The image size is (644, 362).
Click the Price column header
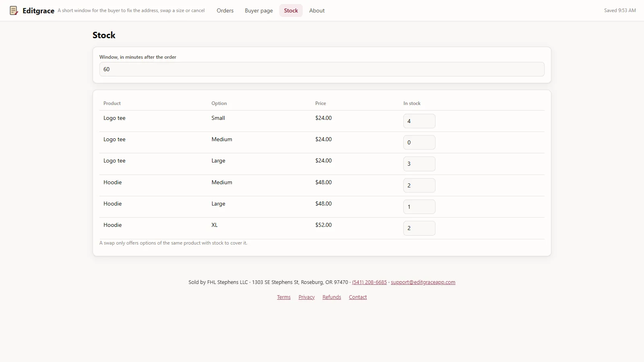click(320, 103)
